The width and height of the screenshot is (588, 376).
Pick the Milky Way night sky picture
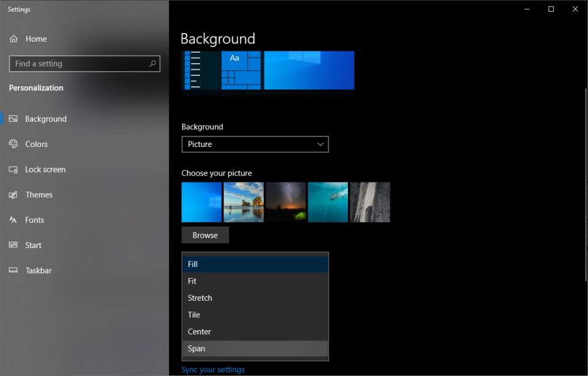tap(285, 202)
